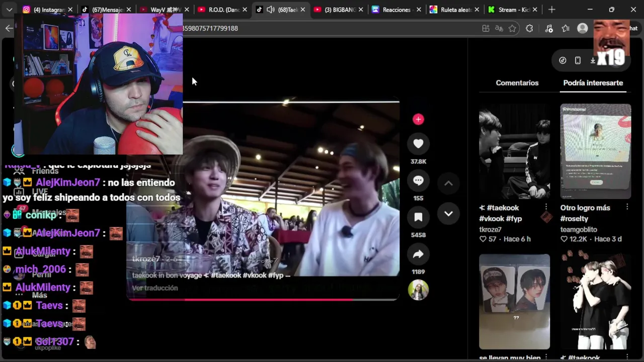Close the BIGBANG tab
This screenshot has width=644, height=362.
[361, 10]
